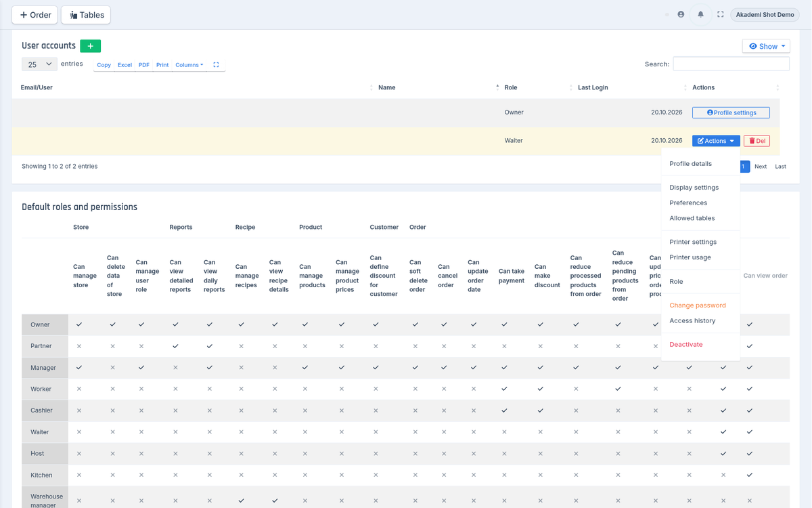Click in the Search input field

tap(731, 64)
